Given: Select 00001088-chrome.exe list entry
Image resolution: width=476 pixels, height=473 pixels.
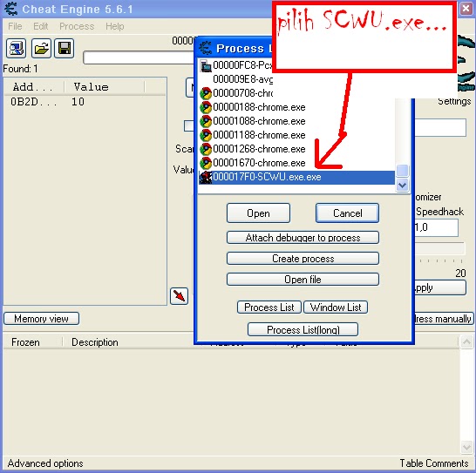Looking at the screenshot, I should 296,121.
